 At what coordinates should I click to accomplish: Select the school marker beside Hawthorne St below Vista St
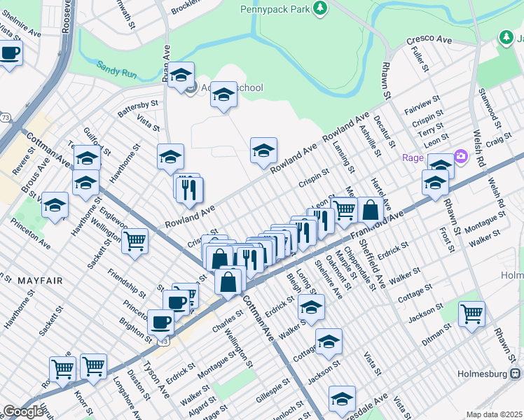pyautogui.click(x=170, y=157)
